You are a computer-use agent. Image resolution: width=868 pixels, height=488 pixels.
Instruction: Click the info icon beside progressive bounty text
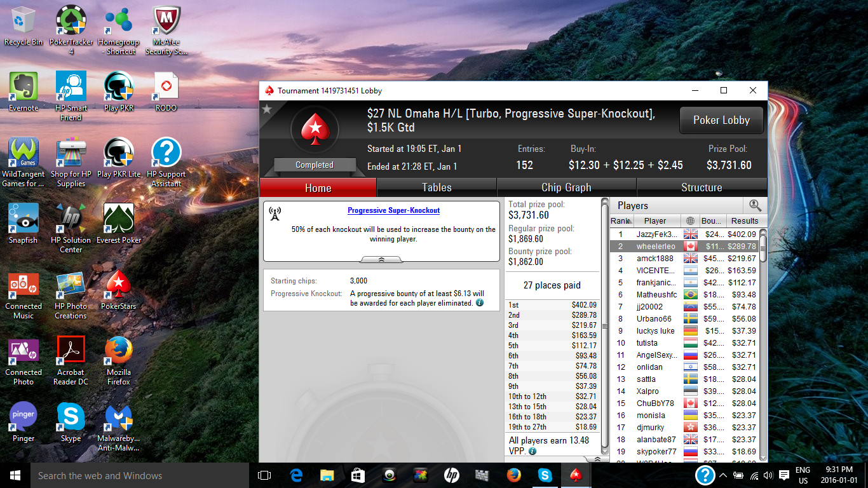(x=480, y=303)
